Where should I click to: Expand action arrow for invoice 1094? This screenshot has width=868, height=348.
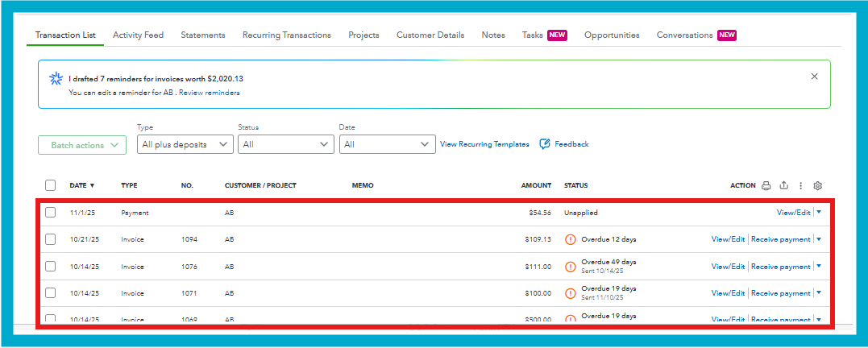[819, 239]
